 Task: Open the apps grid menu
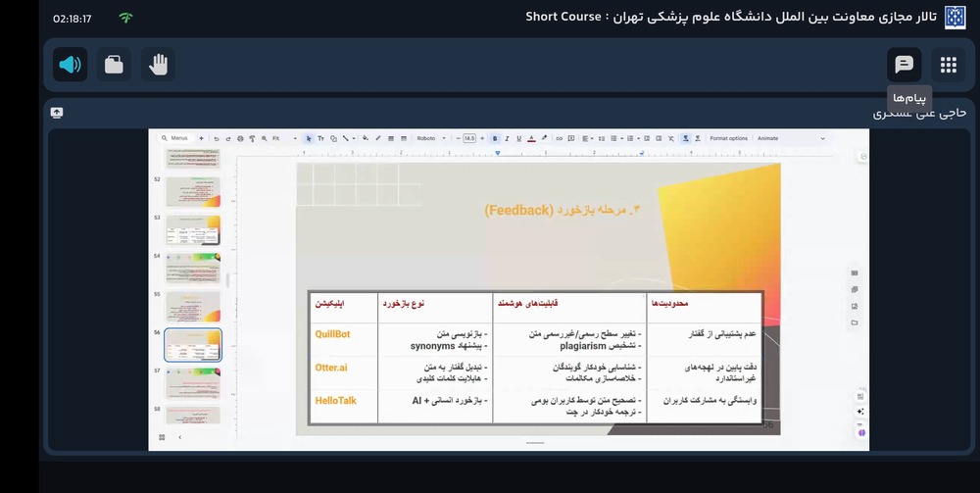click(948, 65)
